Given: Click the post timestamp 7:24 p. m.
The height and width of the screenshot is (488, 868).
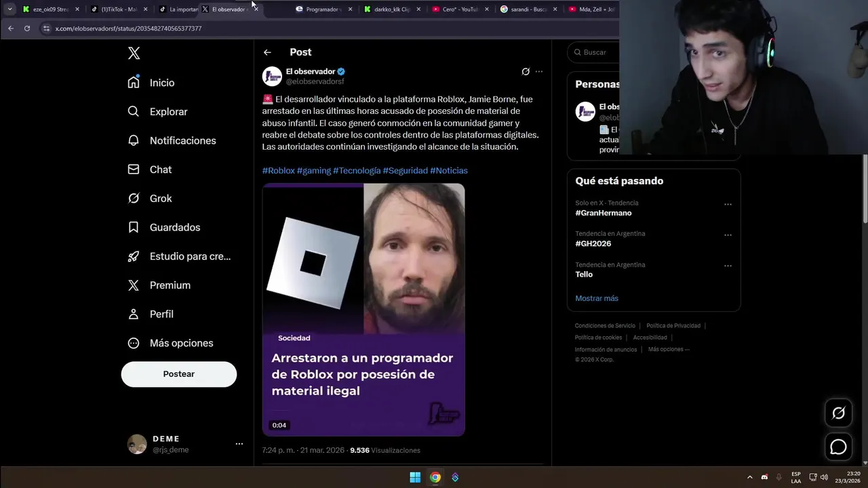Looking at the screenshot, I should click(x=304, y=451).
